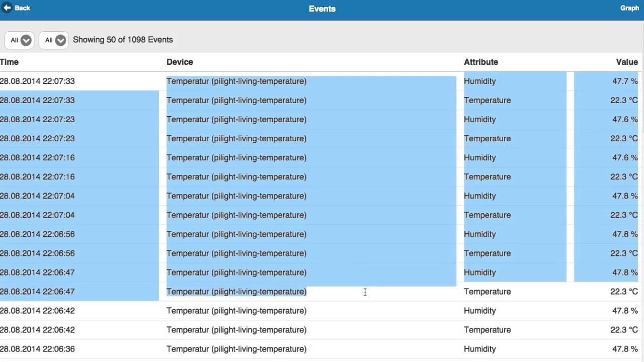
Task: Click the 22:06:47 Temperature attribute cell
Action: pos(487,292)
